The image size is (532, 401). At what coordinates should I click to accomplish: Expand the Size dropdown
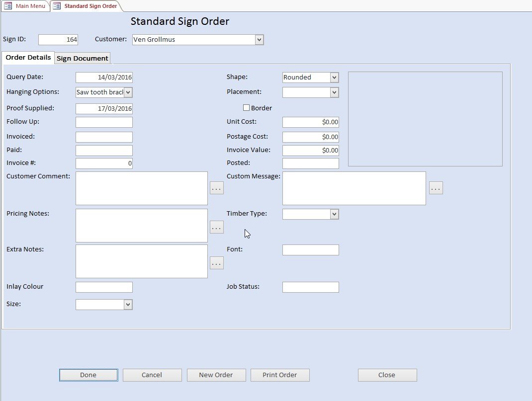point(128,305)
